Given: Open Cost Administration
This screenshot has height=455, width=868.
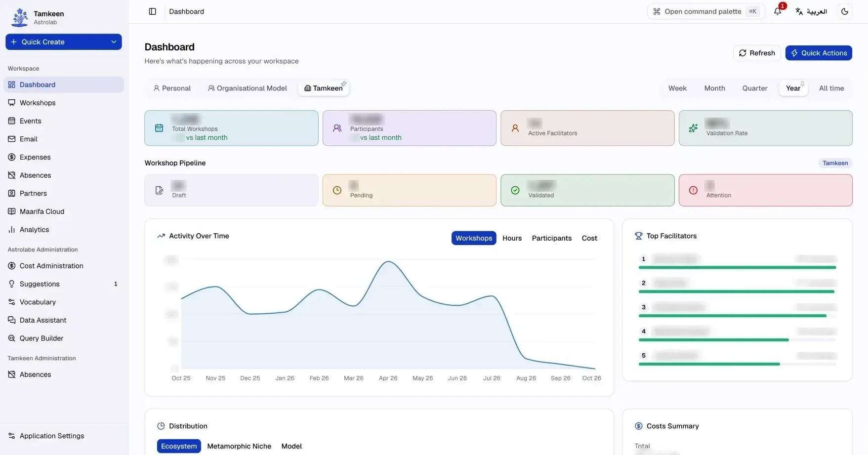Looking at the screenshot, I should pos(64,266).
